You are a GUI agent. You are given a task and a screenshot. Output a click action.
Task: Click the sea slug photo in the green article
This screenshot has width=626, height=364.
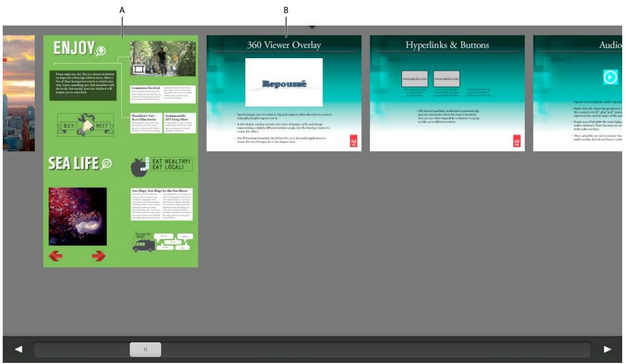coord(77,216)
